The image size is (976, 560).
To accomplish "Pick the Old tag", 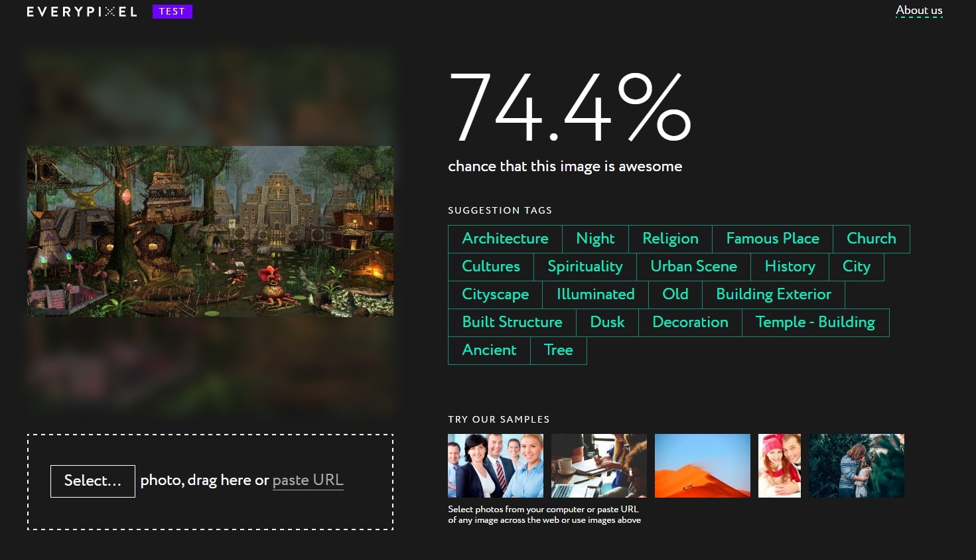I will (675, 295).
